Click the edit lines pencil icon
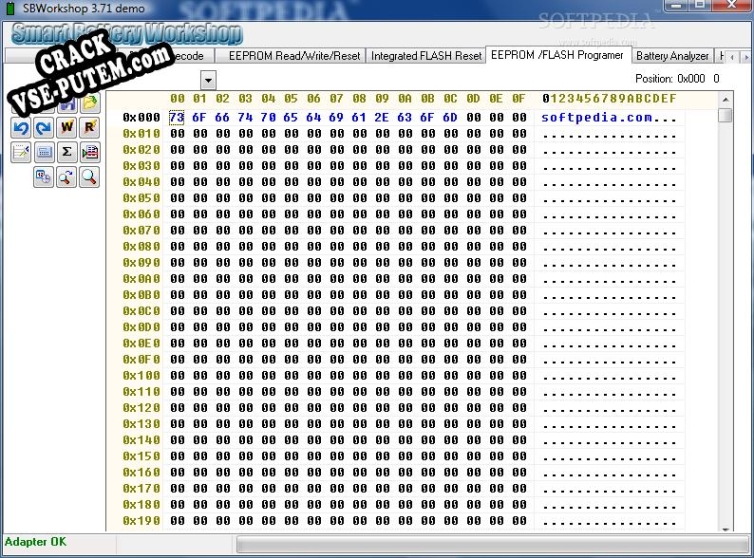 [x=21, y=152]
